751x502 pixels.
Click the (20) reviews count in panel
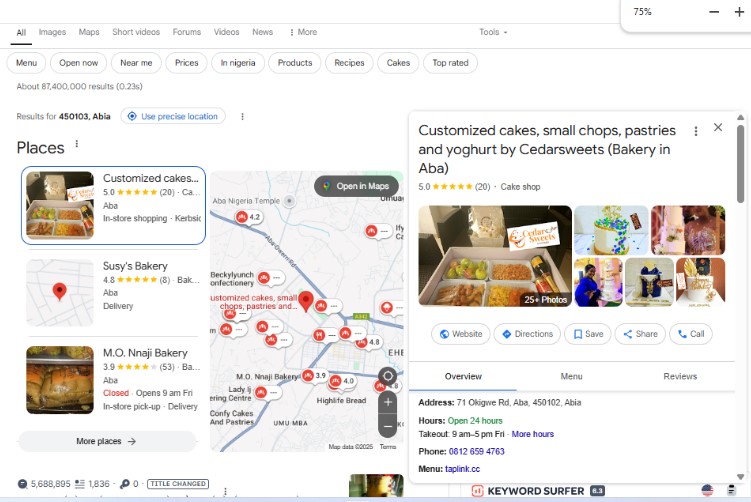(482, 187)
